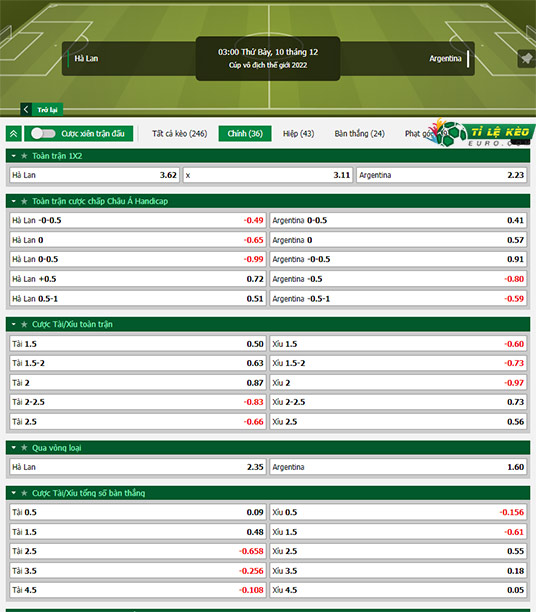The image size is (536, 612).
Task: Collapse the Châu Á Handicap section
Action: pos(14,201)
